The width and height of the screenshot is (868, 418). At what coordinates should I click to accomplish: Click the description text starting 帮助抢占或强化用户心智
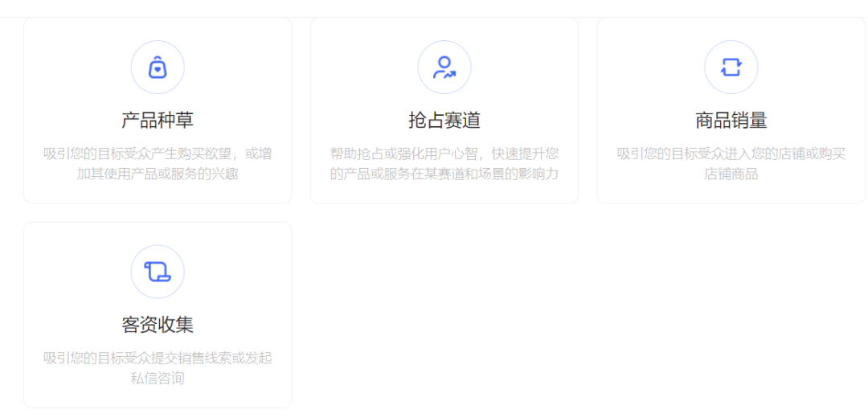coord(444,154)
